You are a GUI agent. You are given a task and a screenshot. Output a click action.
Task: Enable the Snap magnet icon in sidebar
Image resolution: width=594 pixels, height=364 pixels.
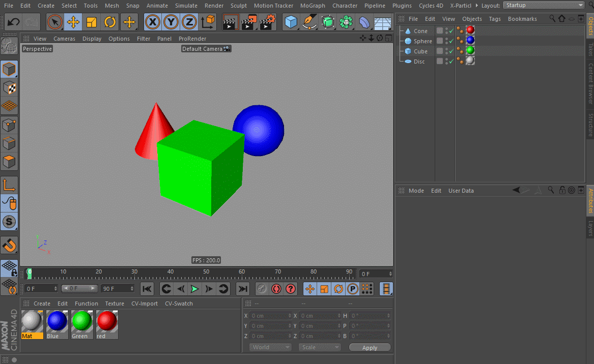pyautogui.click(x=10, y=245)
